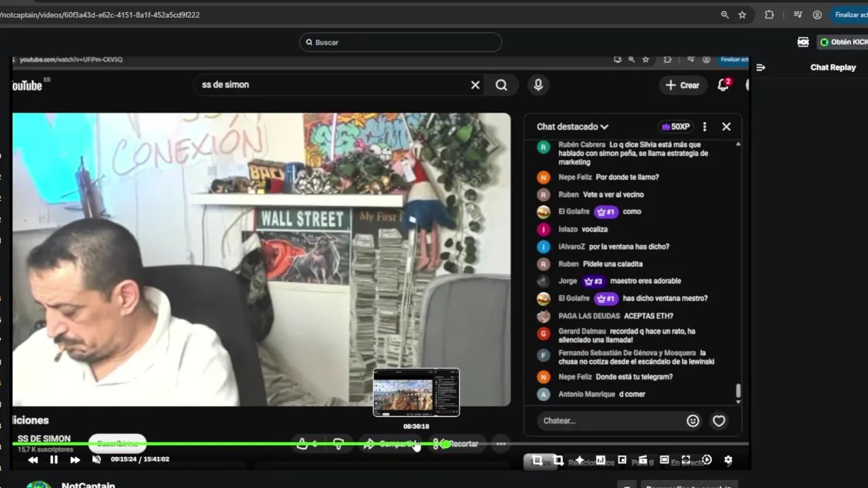868x488 pixels.
Task: Click the NotCaptain channel name
Action: (88, 485)
